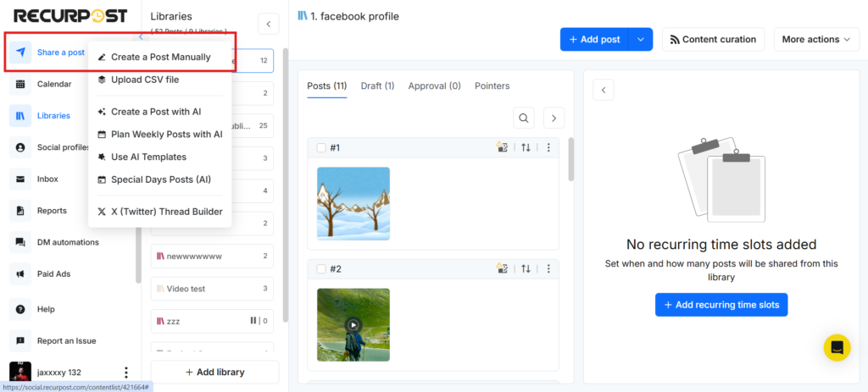This screenshot has height=392, width=868.
Task: Click the Share a post label
Action: (x=61, y=52)
